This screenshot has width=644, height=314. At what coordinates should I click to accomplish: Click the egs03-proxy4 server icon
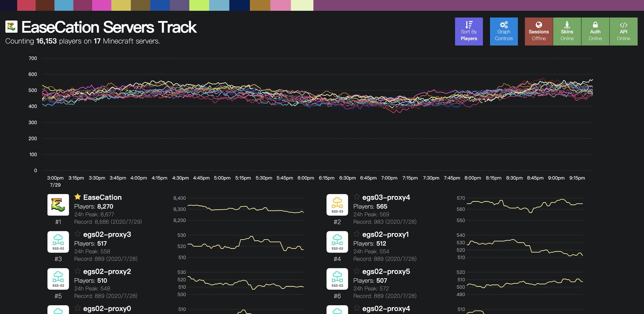[x=337, y=205]
